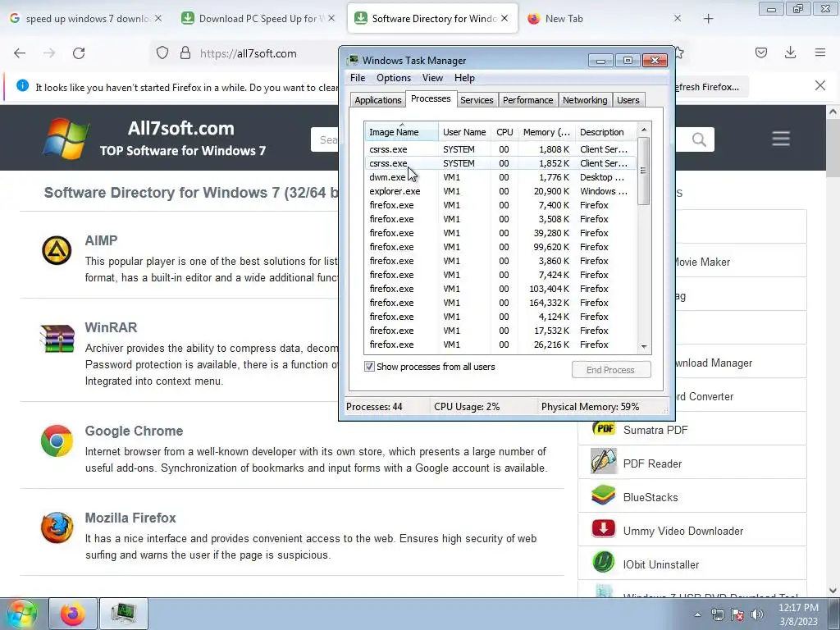
Task: Open Firefox downloads arrow icon
Action: pos(790,52)
